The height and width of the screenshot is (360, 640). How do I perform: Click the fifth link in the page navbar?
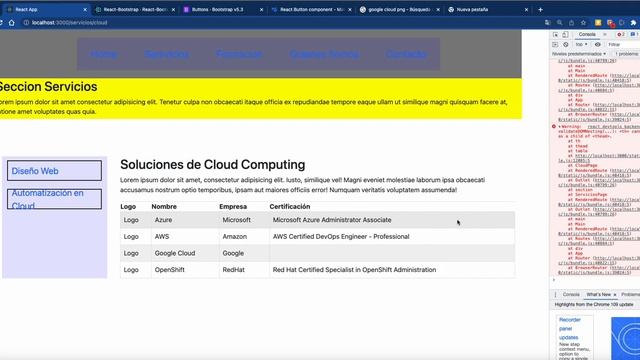tap(407, 54)
